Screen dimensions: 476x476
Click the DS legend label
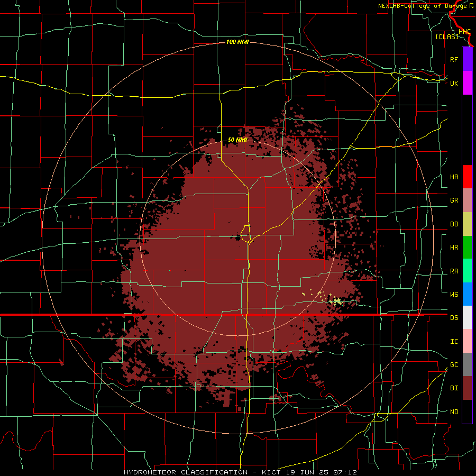[454, 318]
